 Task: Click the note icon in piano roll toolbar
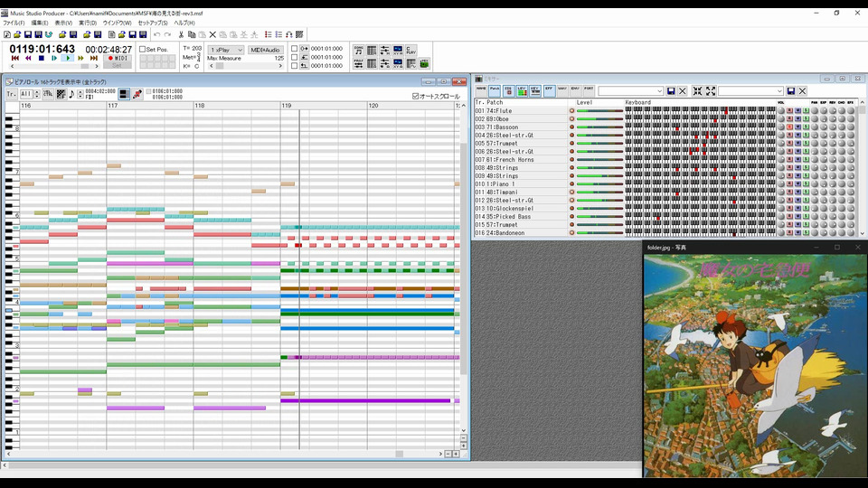pos(71,94)
